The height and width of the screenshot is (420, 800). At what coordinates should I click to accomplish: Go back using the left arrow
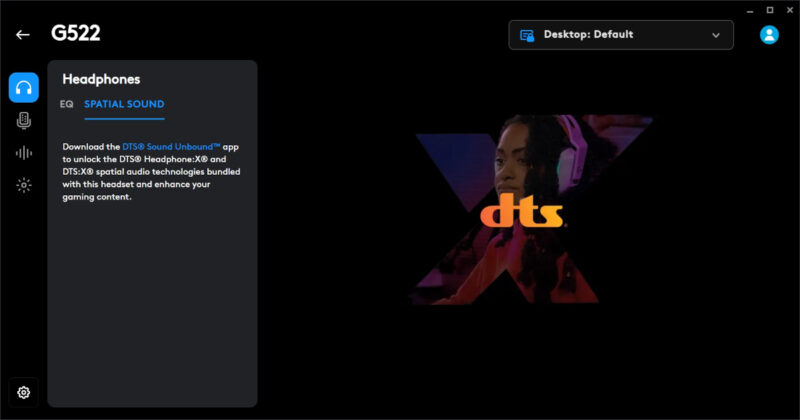(x=22, y=35)
